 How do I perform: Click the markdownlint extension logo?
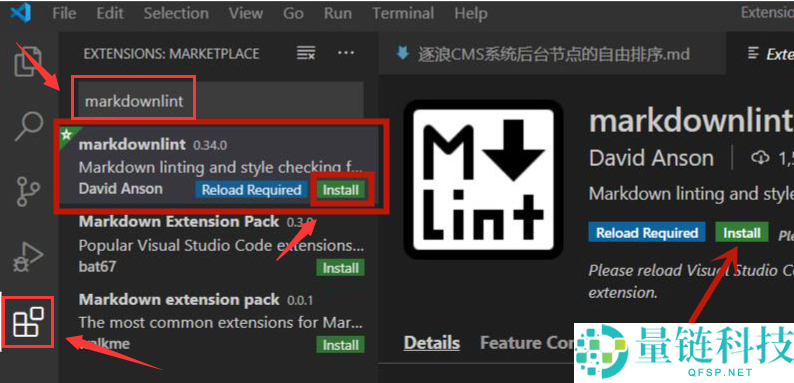tap(483, 180)
